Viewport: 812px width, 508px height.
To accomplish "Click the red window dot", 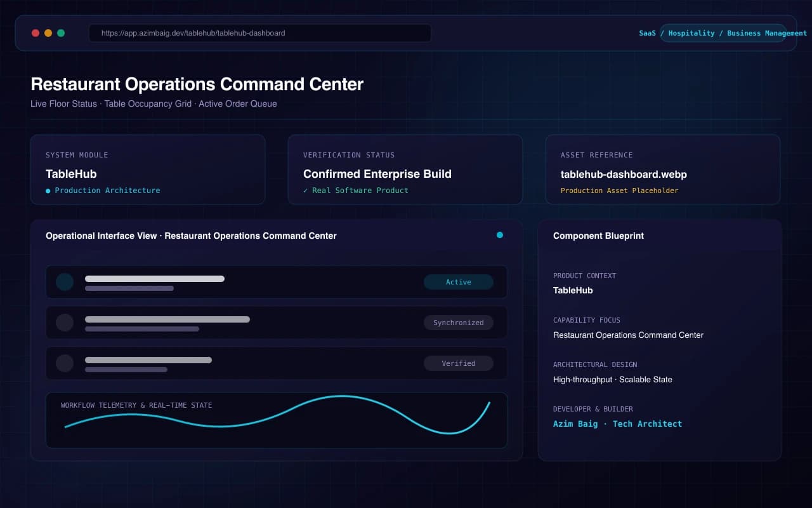I will (36, 33).
